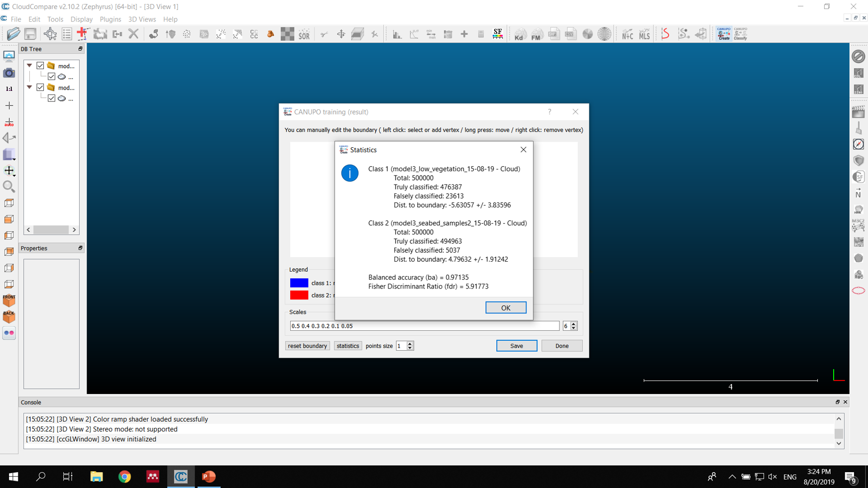
Task: Open the 3D Views menu
Action: pyautogui.click(x=142, y=19)
